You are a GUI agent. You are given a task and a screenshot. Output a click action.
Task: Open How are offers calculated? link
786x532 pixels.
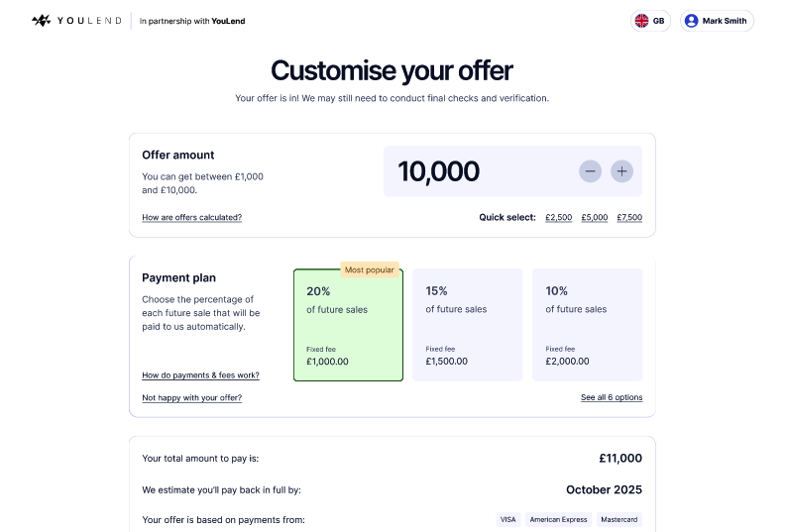click(192, 217)
